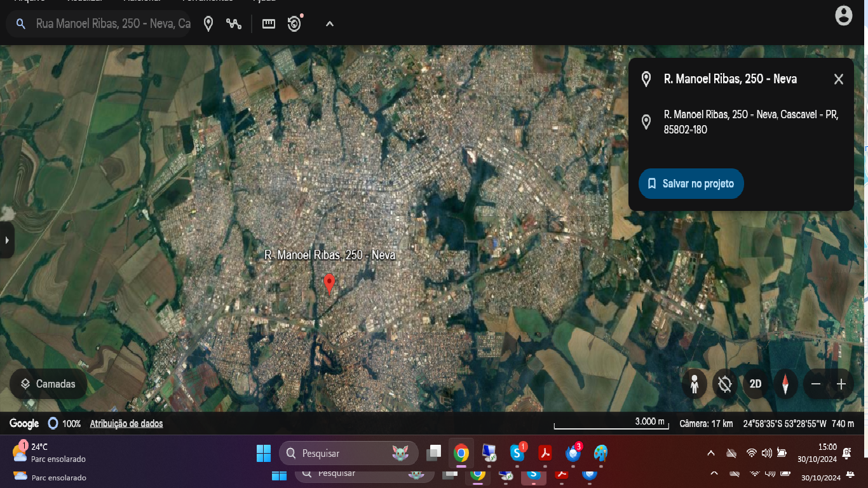Screen dimensions: 868x488
Task: Click the red map pin marker
Action: coord(329,283)
